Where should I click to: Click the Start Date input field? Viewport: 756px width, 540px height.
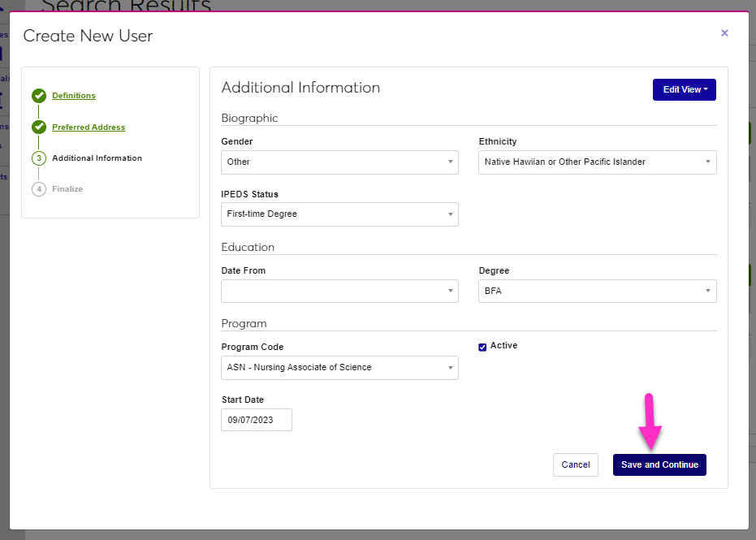click(x=256, y=420)
